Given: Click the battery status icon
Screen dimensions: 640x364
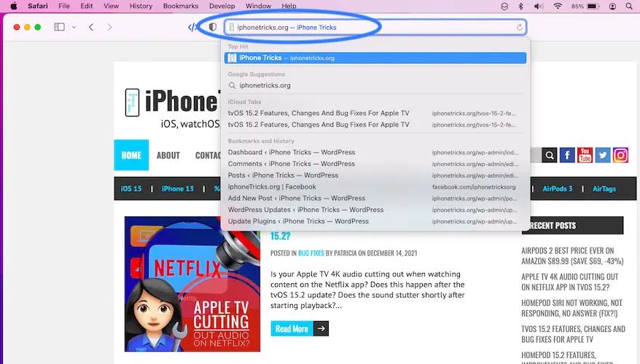Looking at the screenshot, I should 593,6.
